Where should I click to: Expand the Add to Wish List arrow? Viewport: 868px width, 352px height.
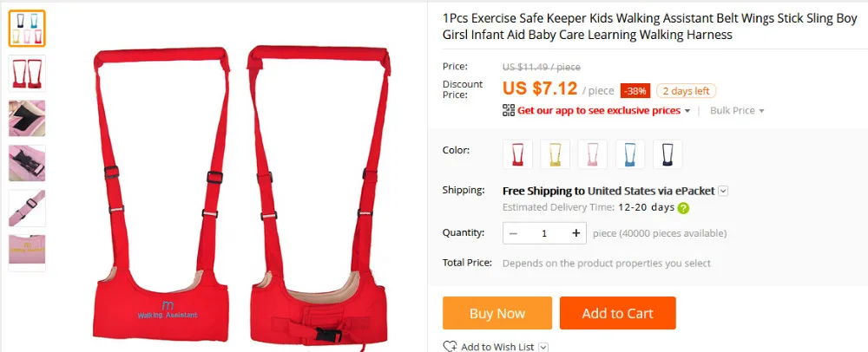543,347
